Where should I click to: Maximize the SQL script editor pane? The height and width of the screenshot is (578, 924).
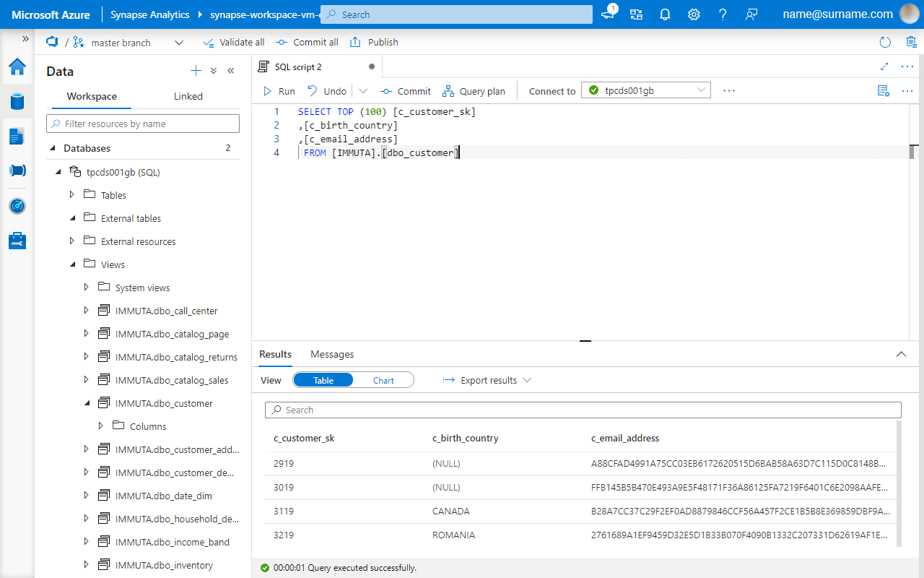point(884,66)
